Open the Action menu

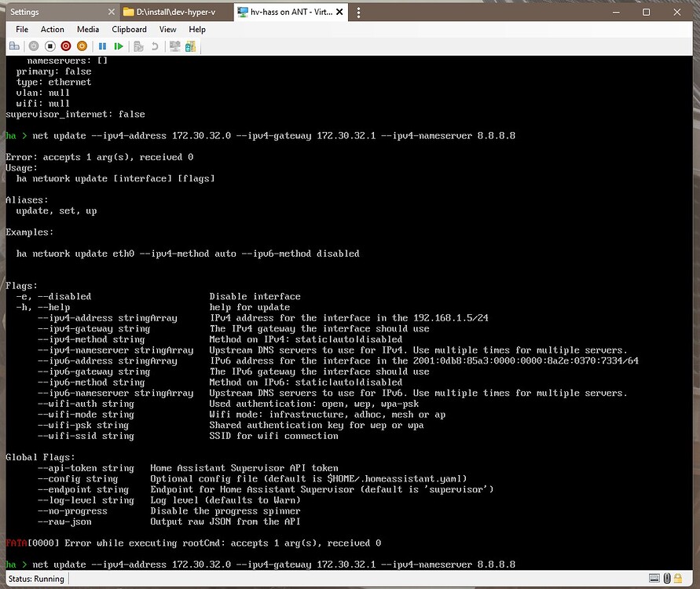(52, 29)
